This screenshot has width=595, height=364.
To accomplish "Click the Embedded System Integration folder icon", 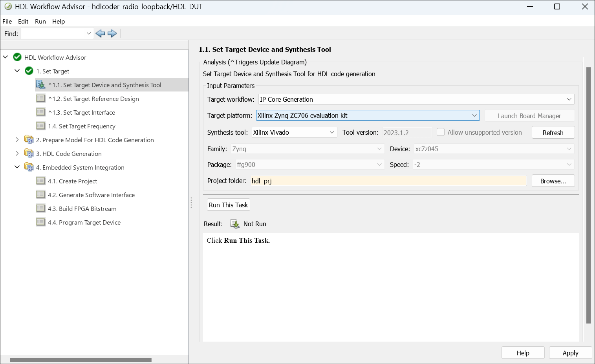I will click(x=29, y=167).
